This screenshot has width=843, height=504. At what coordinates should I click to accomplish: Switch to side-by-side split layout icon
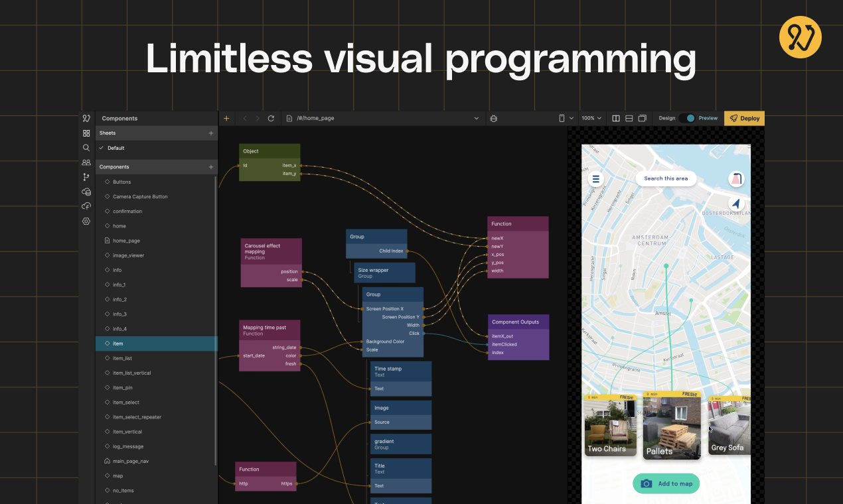click(616, 118)
